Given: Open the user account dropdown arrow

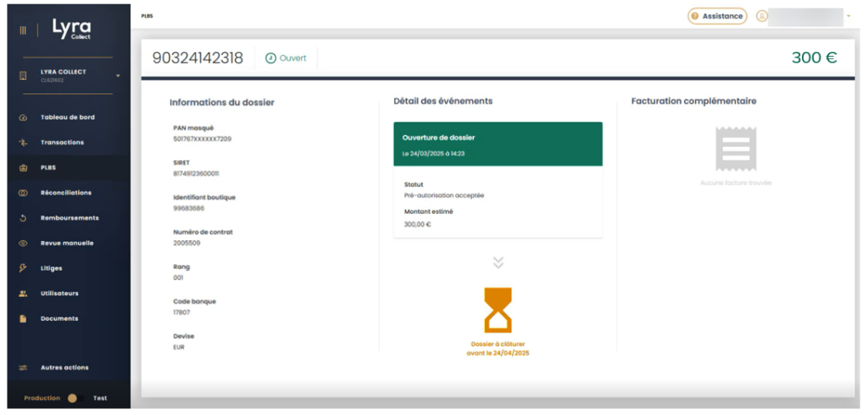Looking at the screenshot, I should tap(849, 16).
